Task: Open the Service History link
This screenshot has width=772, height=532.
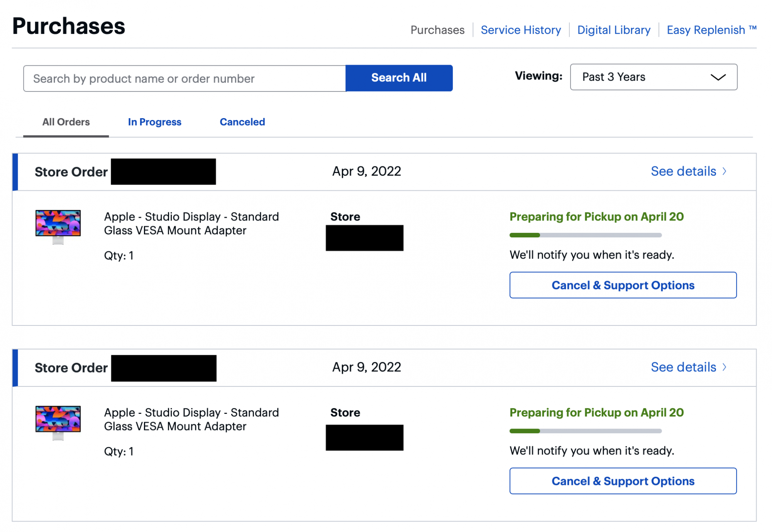Action: tap(520, 30)
